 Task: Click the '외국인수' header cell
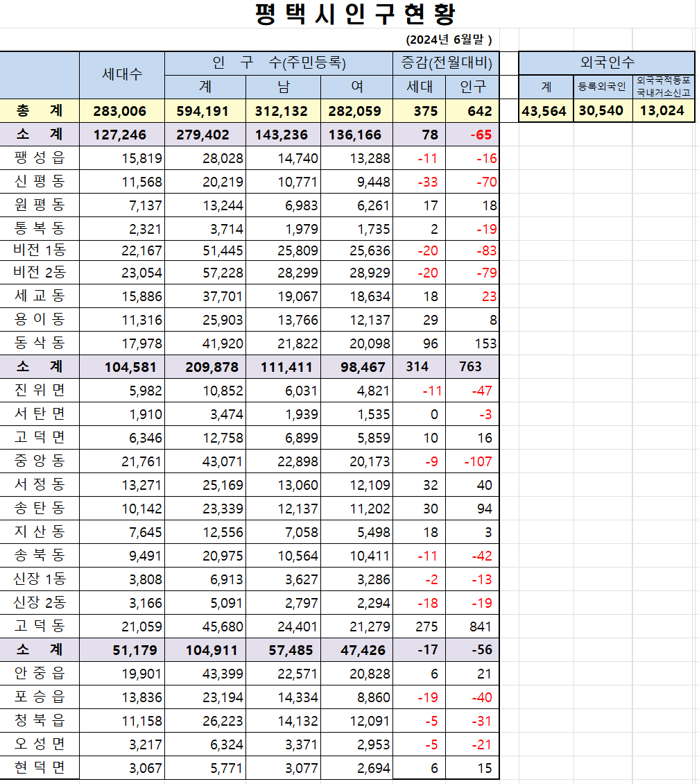(x=607, y=63)
